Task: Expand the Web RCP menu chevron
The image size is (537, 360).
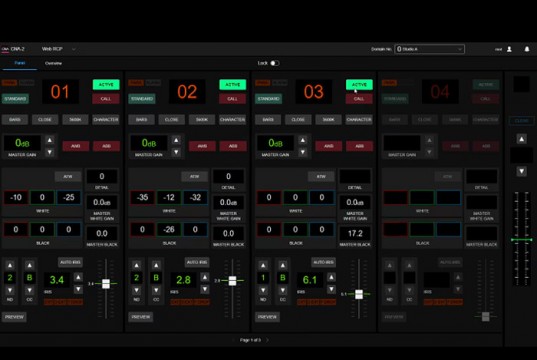Action: coord(74,49)
